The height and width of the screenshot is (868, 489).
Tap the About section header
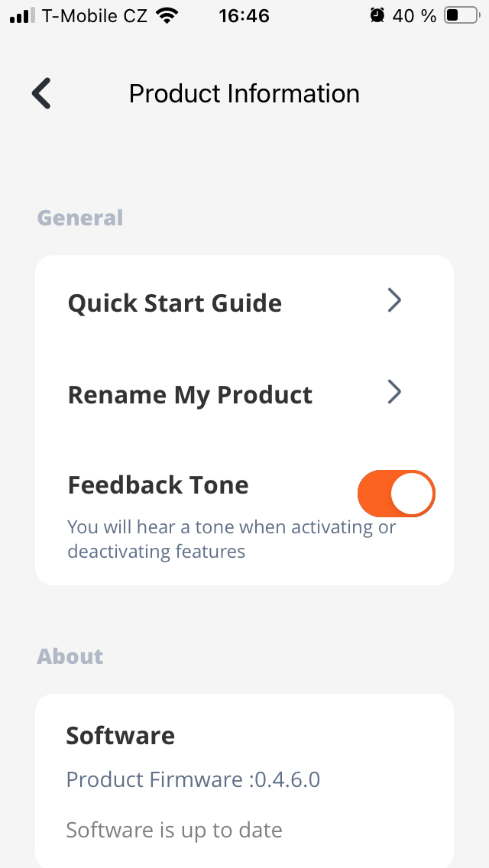coord(70,656)
